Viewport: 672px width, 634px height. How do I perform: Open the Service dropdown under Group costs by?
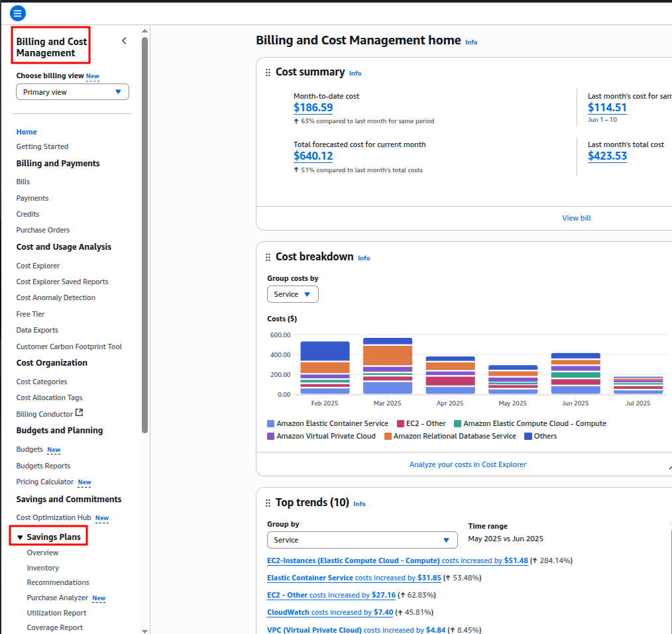292,293
